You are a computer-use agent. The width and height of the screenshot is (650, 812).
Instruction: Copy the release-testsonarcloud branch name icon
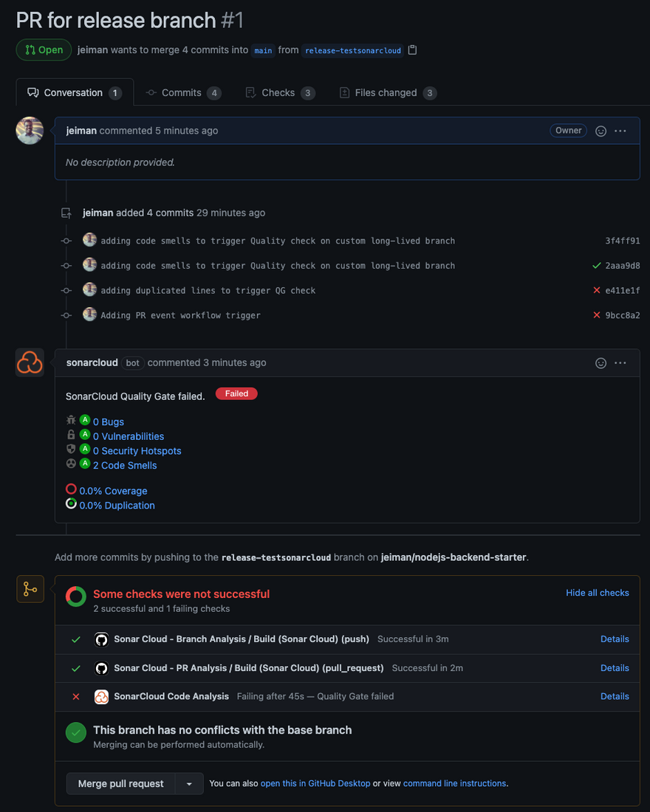tap(413, 50)
